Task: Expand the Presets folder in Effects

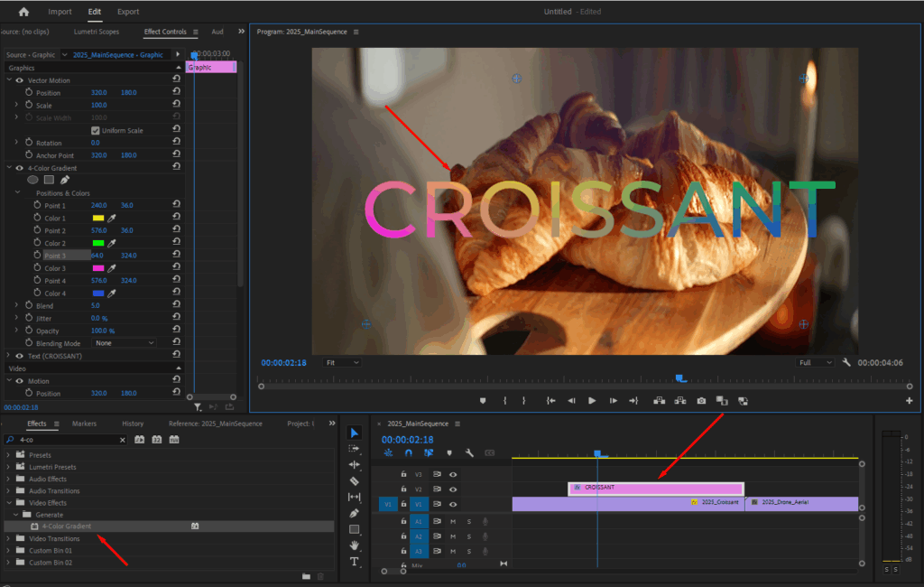Action: coord(8,455)
